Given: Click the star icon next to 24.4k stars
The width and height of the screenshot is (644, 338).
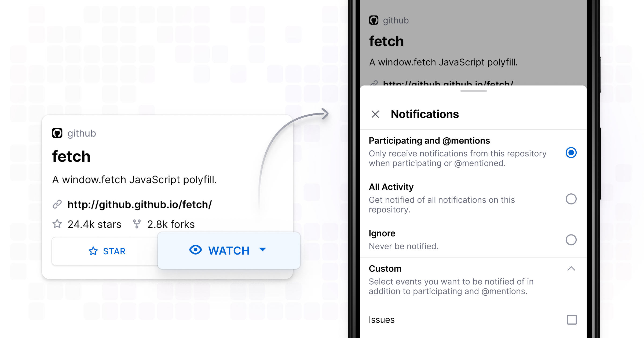Looking at the screenshot, I should click(x=57, y=224).
